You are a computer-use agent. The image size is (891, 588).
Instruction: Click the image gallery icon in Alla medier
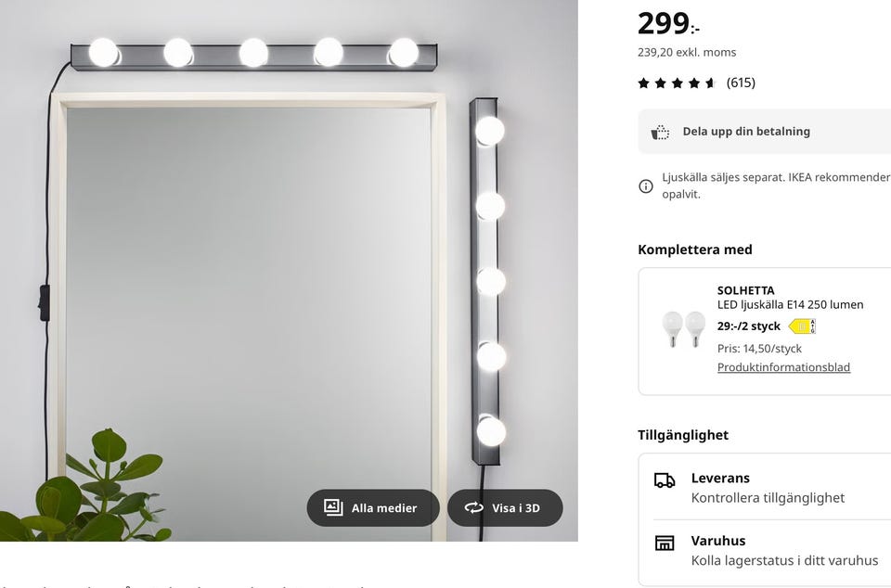333,507
